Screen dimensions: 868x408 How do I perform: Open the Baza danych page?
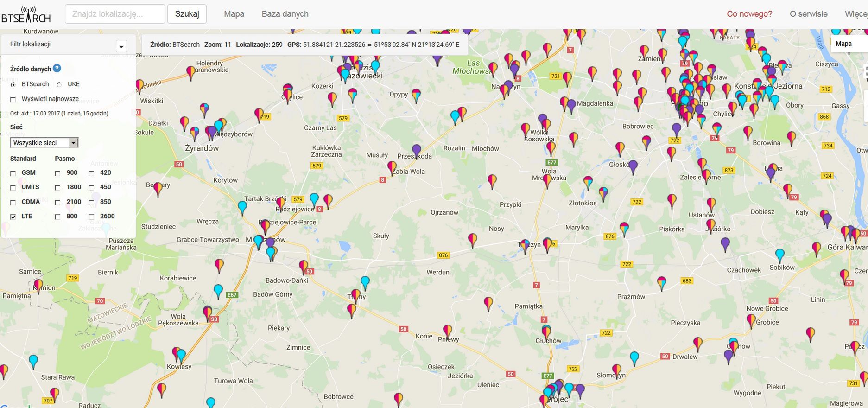click(285, 14)
